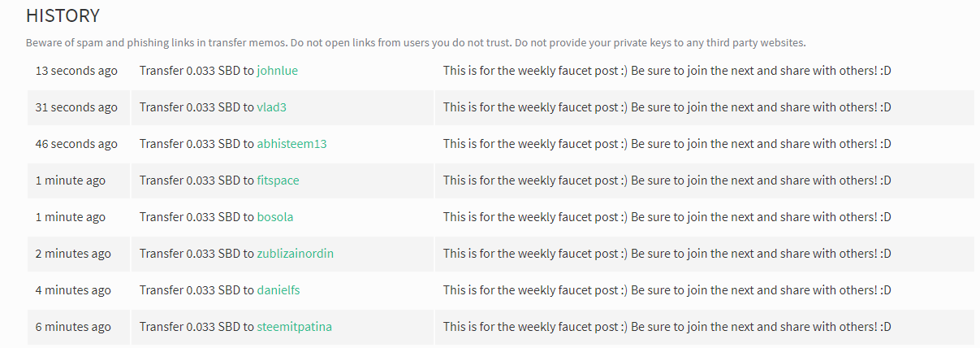Open danielfs's profile link
Image resolution: width=980 pixels, height=348 pixels.
[278, 290]
